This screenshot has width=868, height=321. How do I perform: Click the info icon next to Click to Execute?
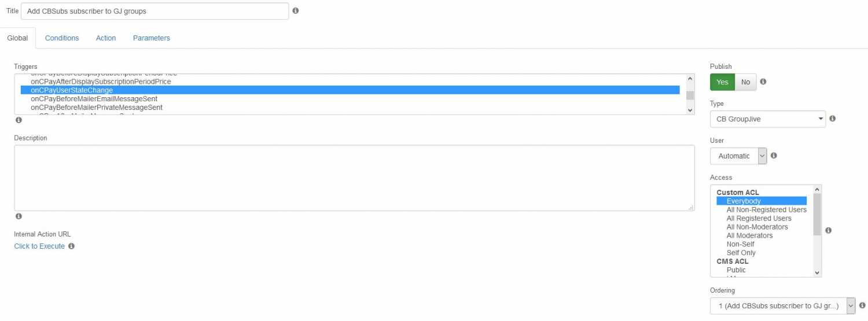[71, 246]
